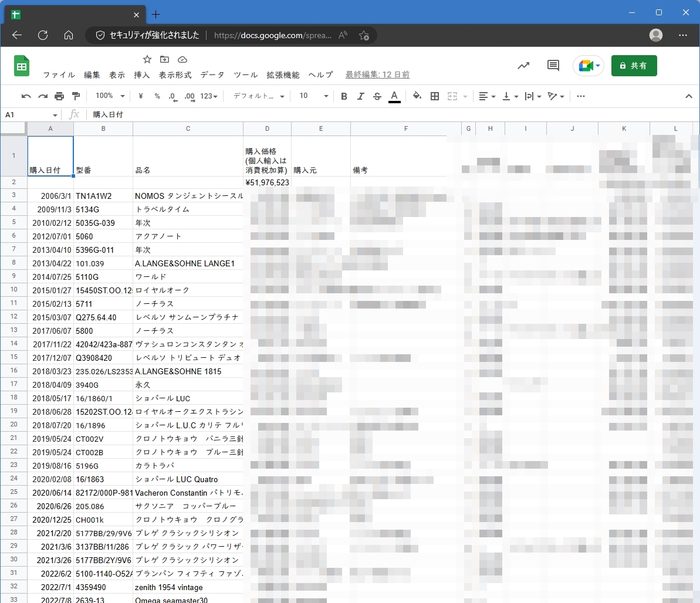Click the merge cells icon
This screenshot has width=700, height=603.
pos(452,96)
